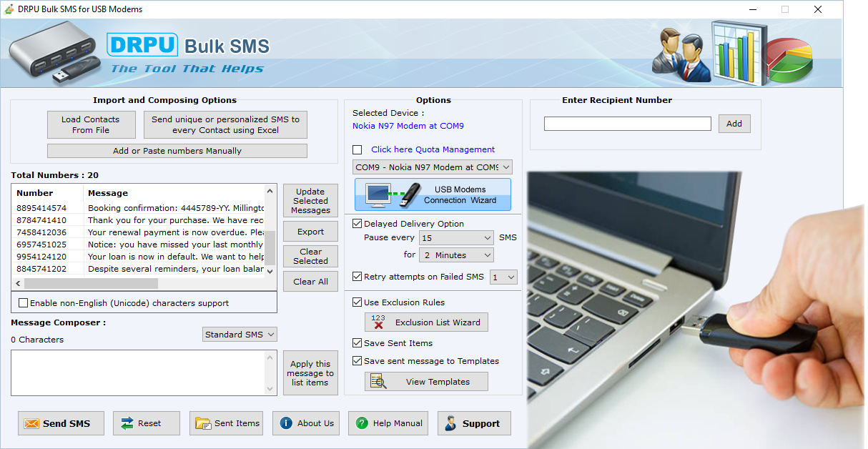Click the person icon on Support button
Image resolution: width=868 pixels, height=449 pixels.
[x=450, y=423]
